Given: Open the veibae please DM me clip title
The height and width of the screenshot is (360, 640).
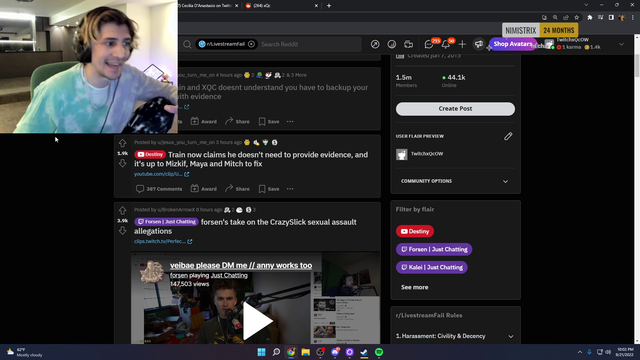Looking at the screenshot, I should point(241,265).
